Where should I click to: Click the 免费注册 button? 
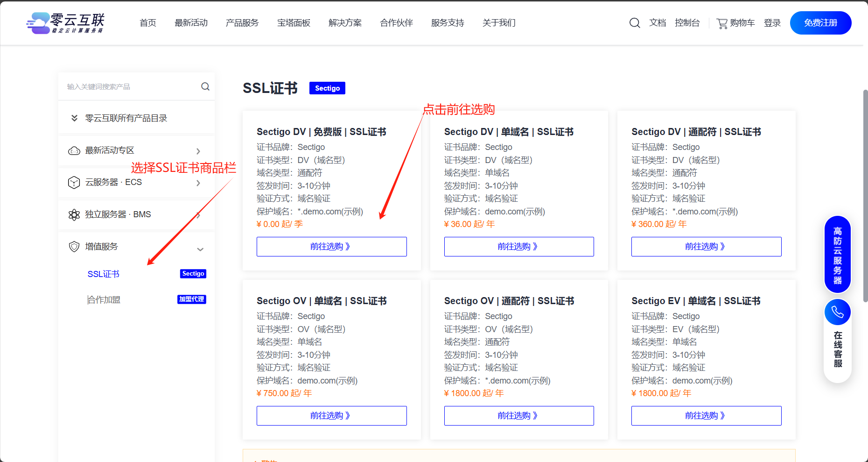820,23
